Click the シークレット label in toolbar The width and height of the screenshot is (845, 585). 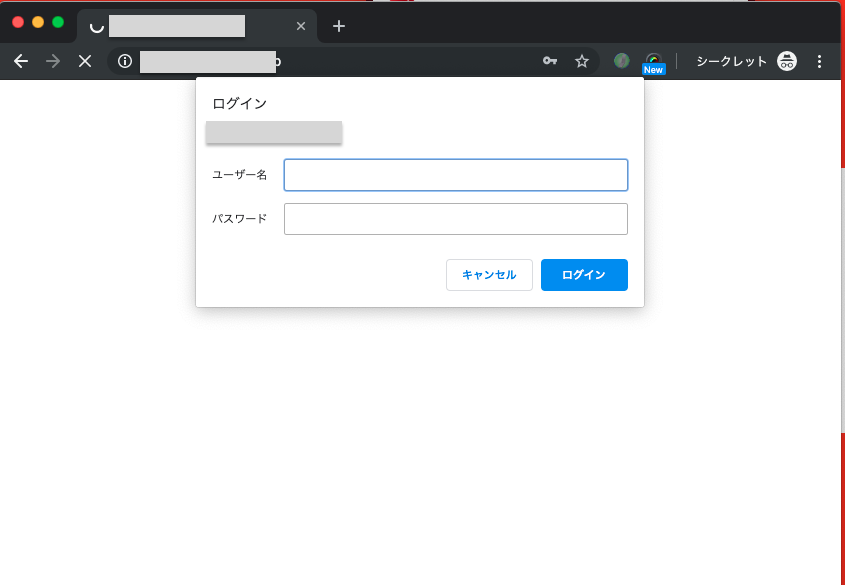tap(731, 62)
